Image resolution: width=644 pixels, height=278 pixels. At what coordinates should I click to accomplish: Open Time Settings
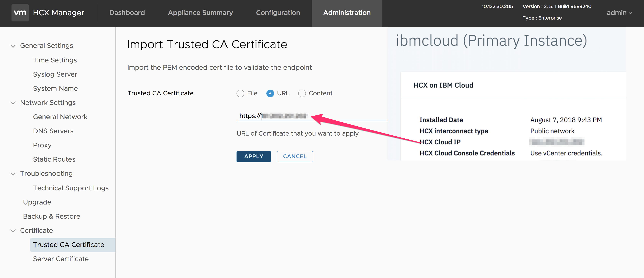click(x=55, y=60)
